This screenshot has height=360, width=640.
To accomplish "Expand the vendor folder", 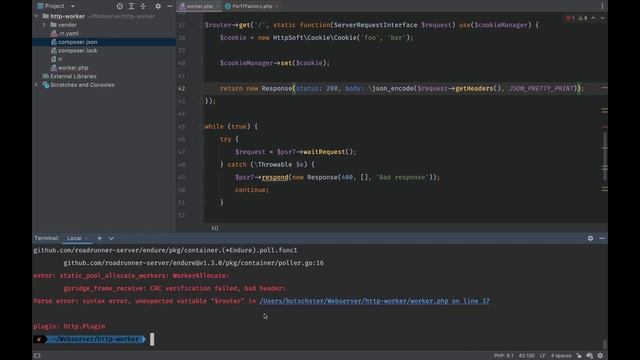I will click(44, 25).
